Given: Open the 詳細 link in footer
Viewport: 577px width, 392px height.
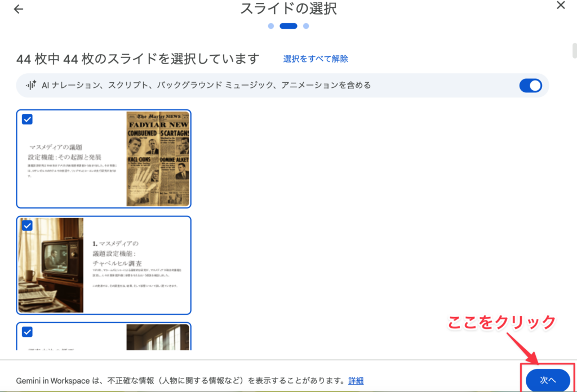Looking at the screenshot, I should [356, 381].
